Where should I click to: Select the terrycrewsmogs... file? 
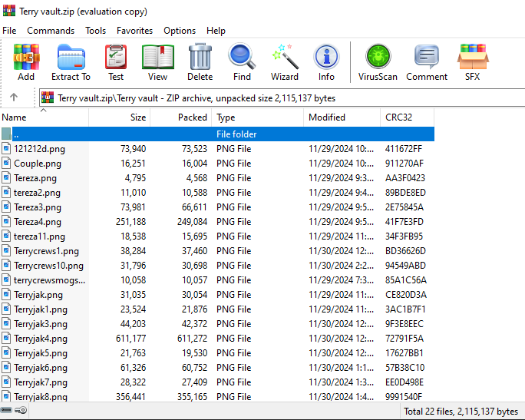[49, 280]
